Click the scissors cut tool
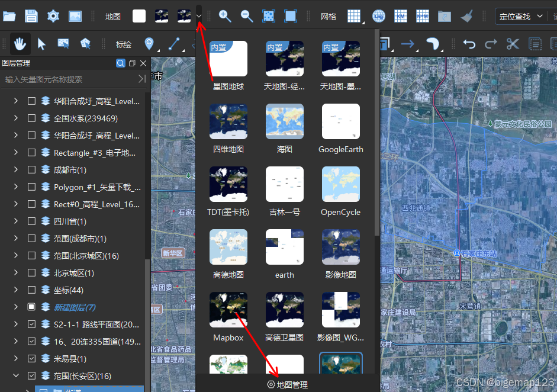 coord(513,44)
